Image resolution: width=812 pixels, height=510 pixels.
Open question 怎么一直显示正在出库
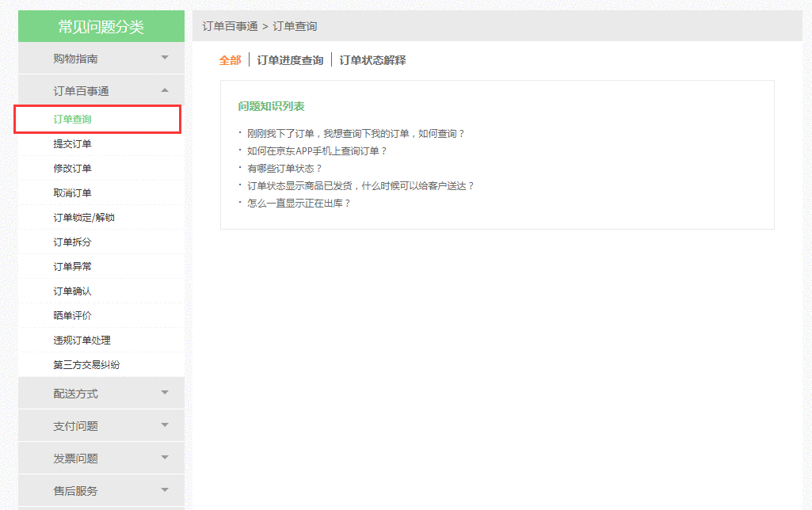299,203
